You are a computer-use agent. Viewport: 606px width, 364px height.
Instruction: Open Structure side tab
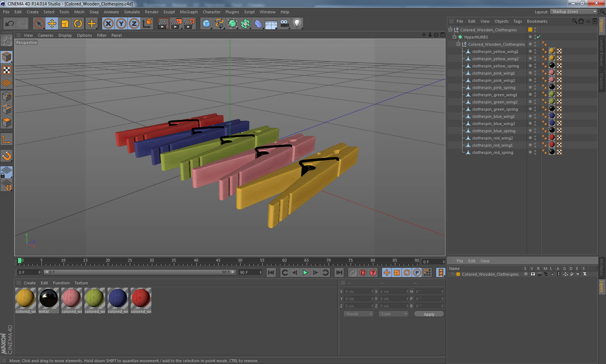tap(602, 81)
